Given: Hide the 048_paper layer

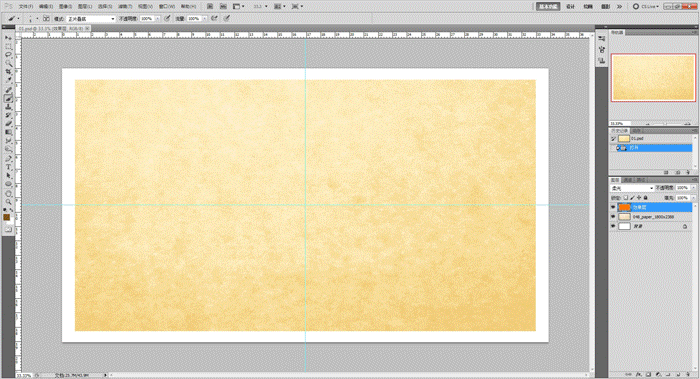Looking at the screenshot, I should tap(613, 217).
